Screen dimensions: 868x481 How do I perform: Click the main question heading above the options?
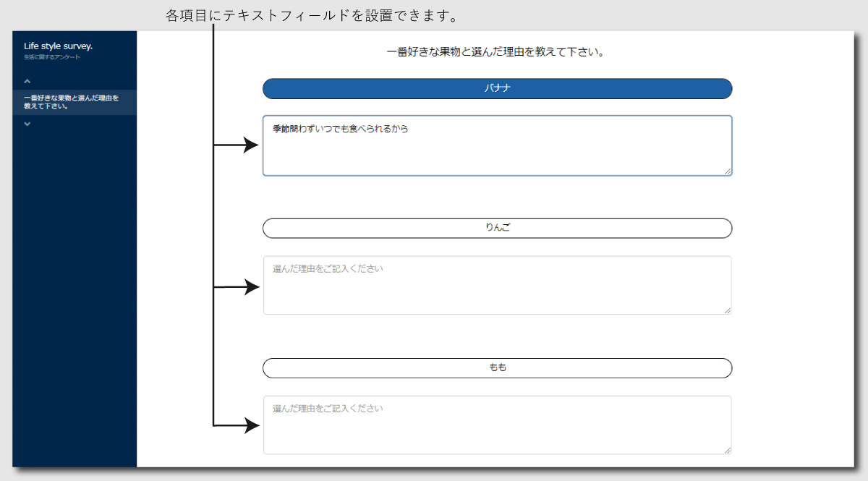point(495,52)
